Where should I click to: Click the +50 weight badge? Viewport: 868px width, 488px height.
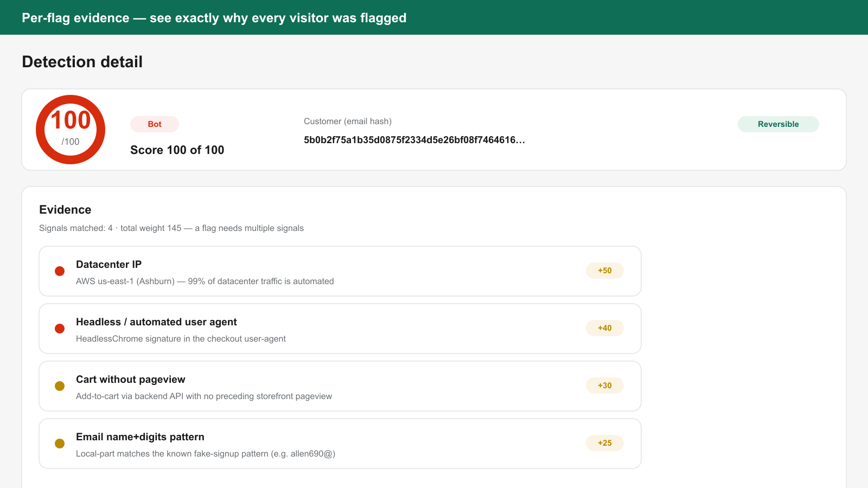pos(605,271)
